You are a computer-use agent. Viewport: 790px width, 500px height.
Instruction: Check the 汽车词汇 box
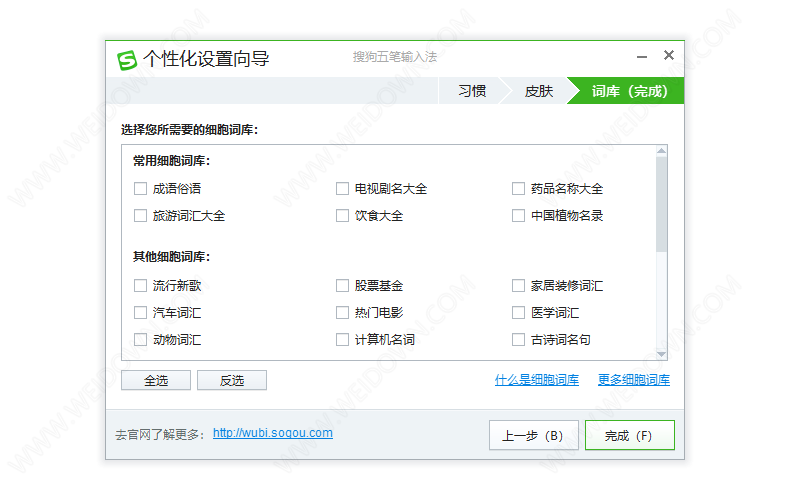click(x=140, y=312)
